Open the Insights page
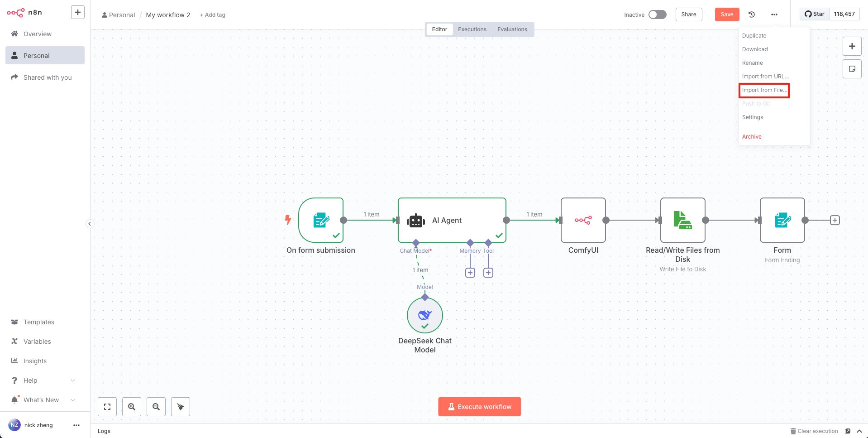The image size is (868, 438). [x=45, y=361]
